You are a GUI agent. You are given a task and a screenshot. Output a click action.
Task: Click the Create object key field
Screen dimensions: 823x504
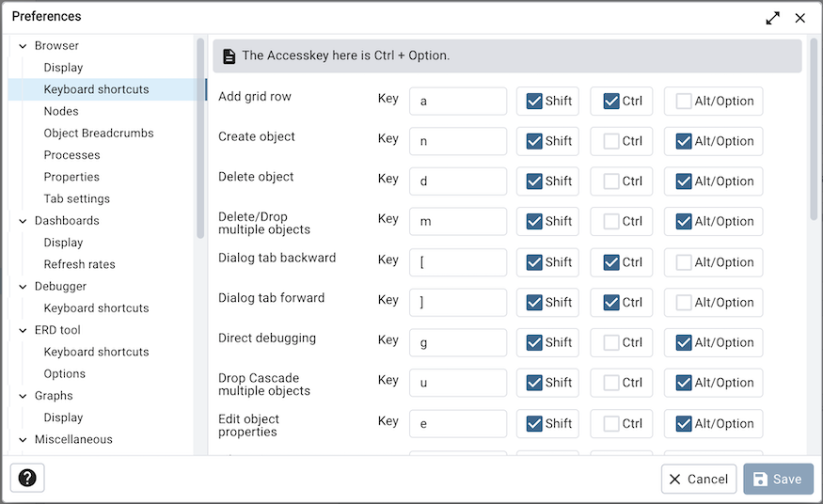tap(458, 141)
